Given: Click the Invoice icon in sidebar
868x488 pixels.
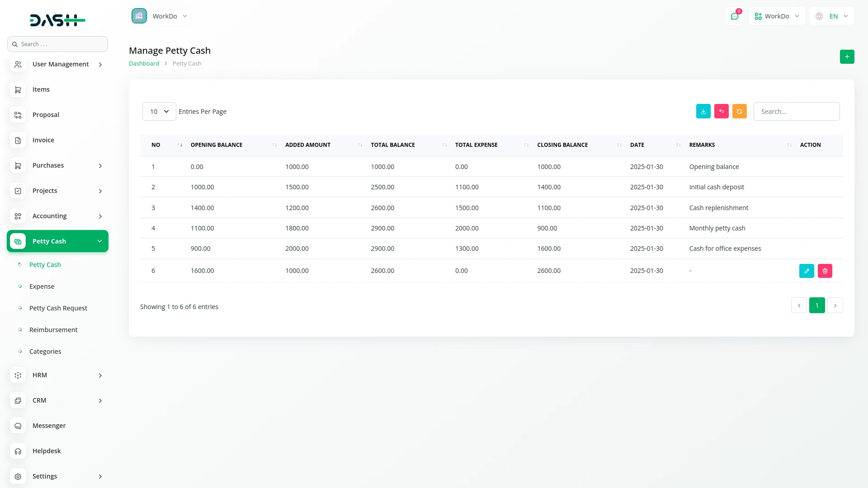Looking at the screenshot, I should click(18, 140).
